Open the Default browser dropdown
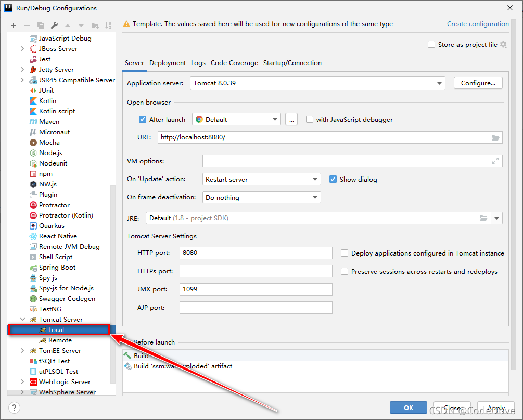Image resolution: width=523 pixels, height=420 pixels. pyautogui.click(x=236, y=119)
